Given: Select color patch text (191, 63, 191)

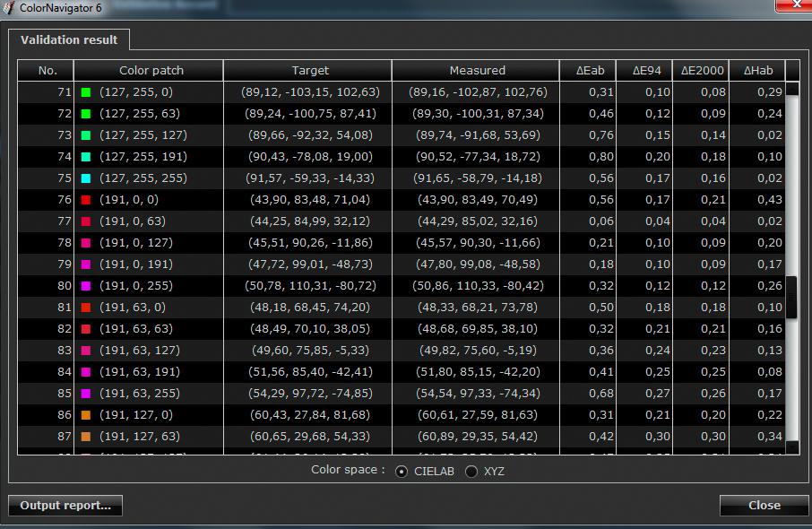Looking at the screenshot, I should pos(140,372).
